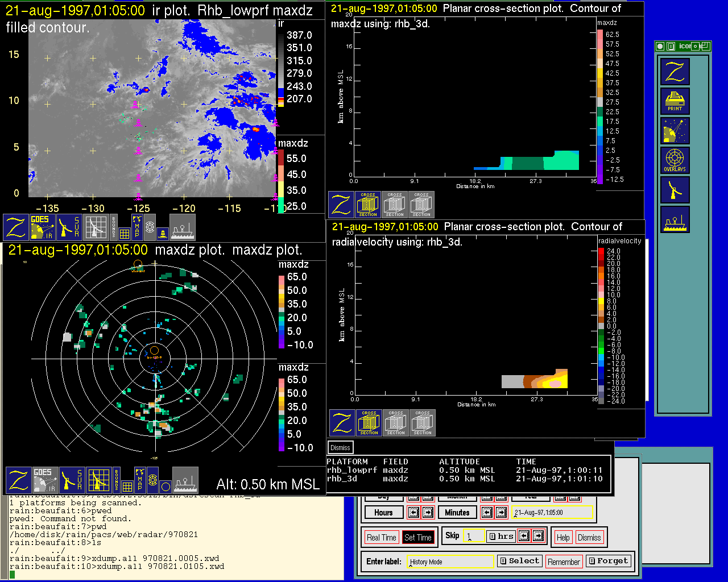Open OVERLAYS from the icon bar
This screenshot has width=728, height=582.
(x=675, y=160)
